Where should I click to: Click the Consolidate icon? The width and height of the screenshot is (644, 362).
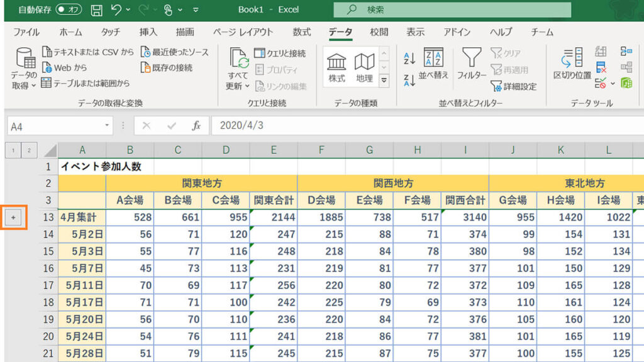[x=626, y=52]
